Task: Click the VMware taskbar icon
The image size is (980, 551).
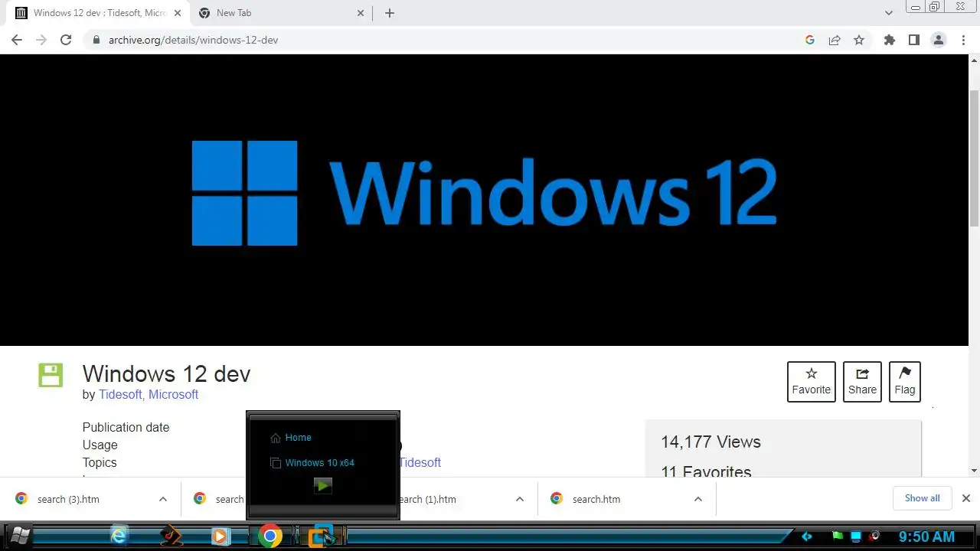Action: tap(322, 536)
